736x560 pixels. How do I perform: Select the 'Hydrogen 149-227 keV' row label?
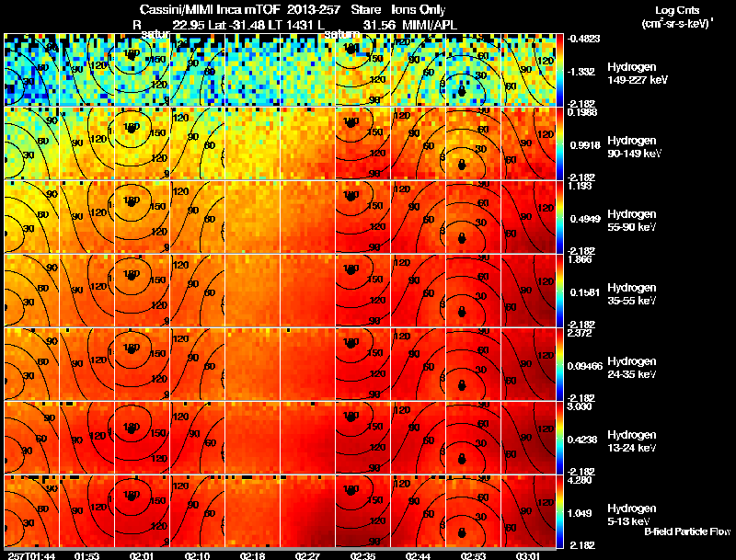point(638,74)
